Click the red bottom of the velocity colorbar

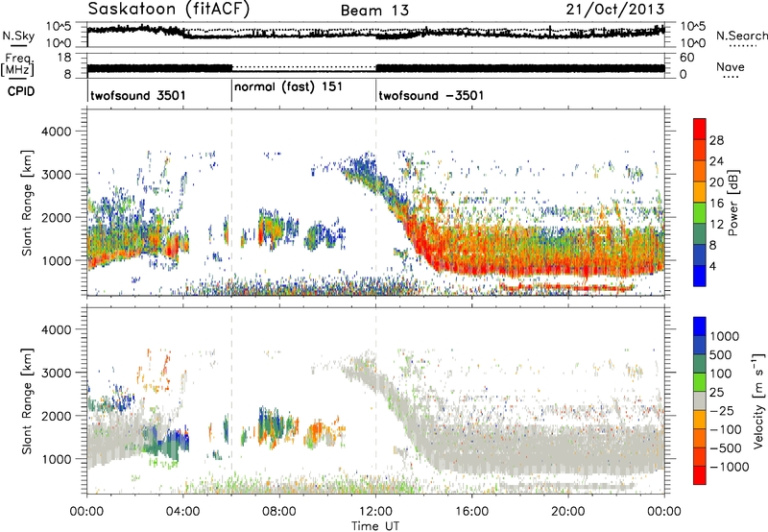[x=700, y=475]
